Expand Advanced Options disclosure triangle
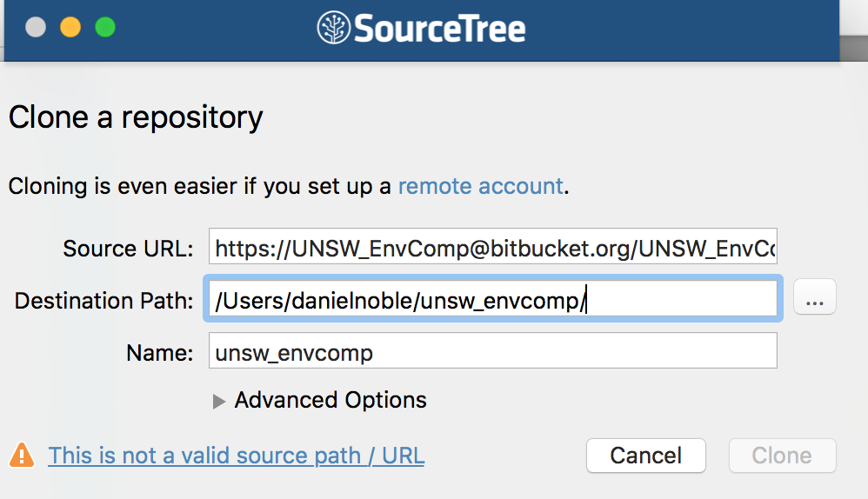The image size is (868, 499). pyautogui.click(x=219, y=401)
